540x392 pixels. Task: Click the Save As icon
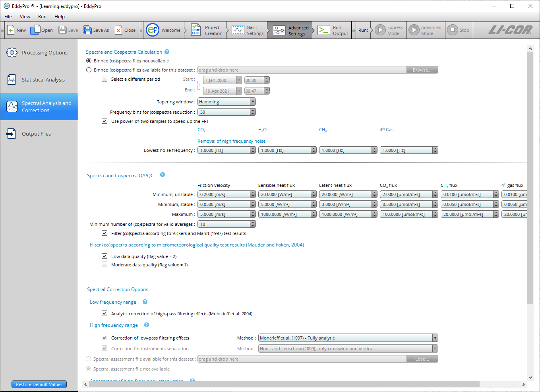tap(87, 30)
